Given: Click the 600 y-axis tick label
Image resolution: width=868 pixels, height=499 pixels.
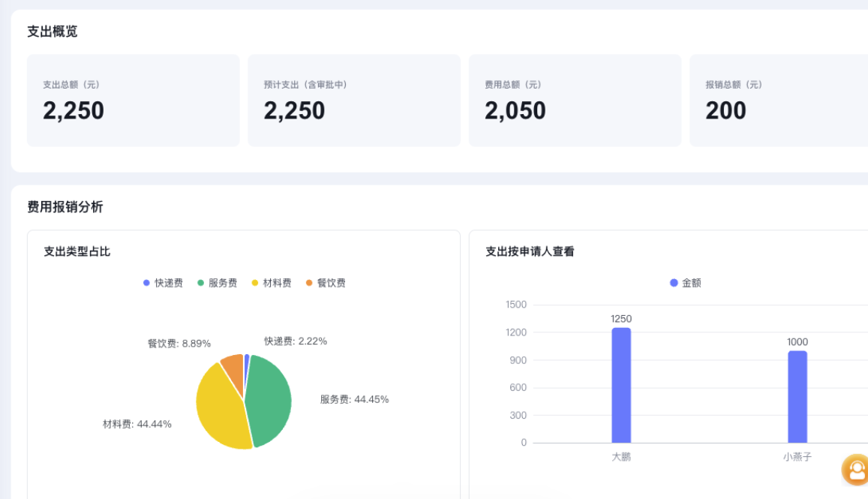Looking at the screenshot, I should 518,388.
